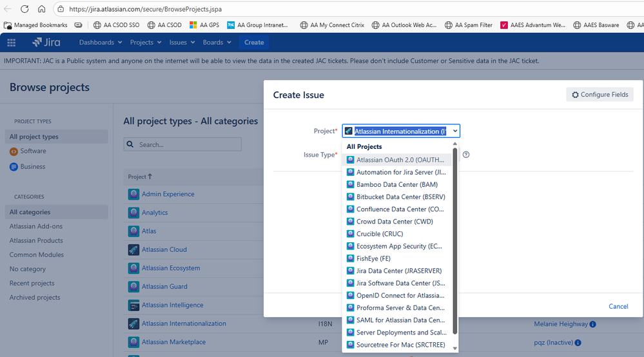Select Atlassian OAuth 2.0 (OAUTH) project option

396,160
